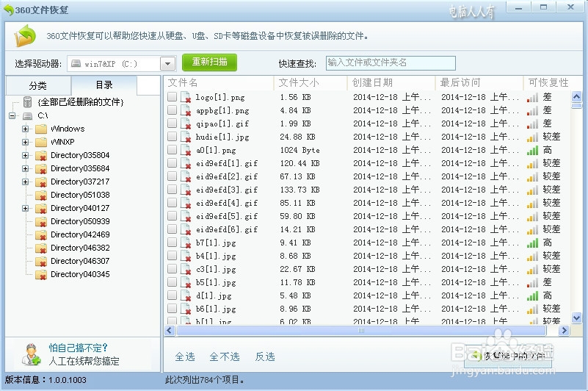Expand the WINXP folder node
The image size is (588, 391).
pos(25,142)
